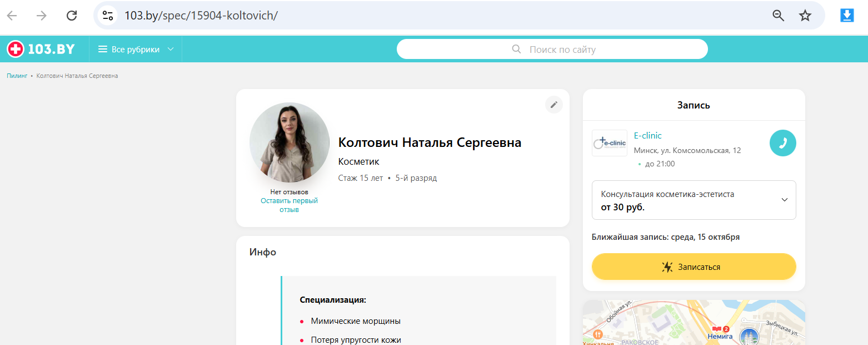
Task: Click the Запись panel heading
Action: [x=694, y=105]
